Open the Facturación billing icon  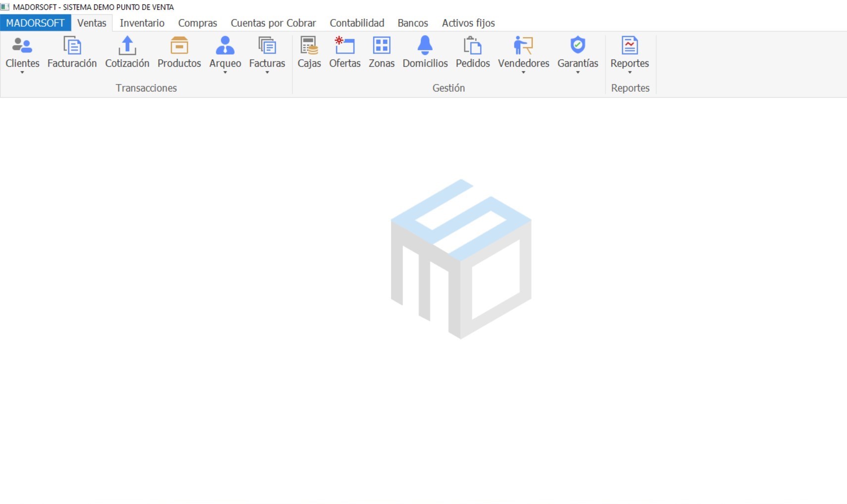point(72,46)
